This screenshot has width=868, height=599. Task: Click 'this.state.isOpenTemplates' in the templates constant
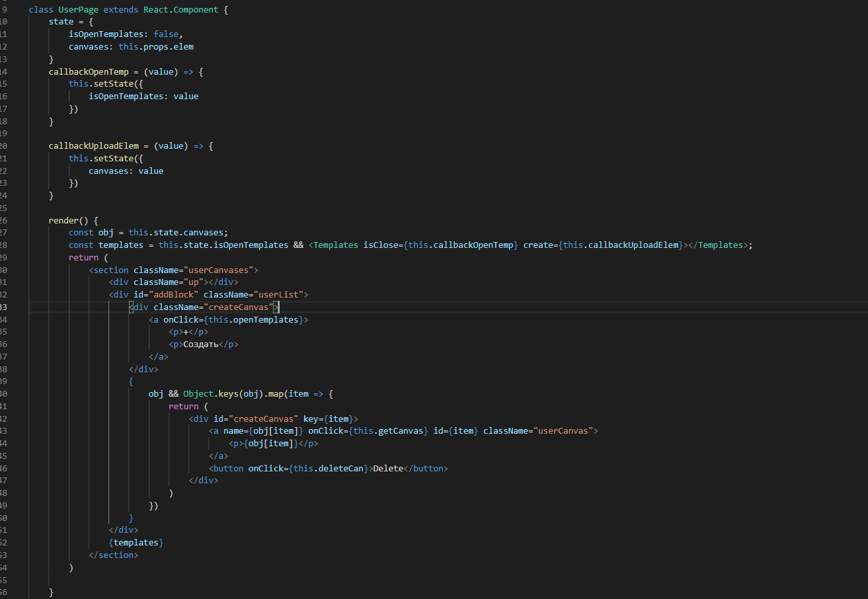(223, 245)
